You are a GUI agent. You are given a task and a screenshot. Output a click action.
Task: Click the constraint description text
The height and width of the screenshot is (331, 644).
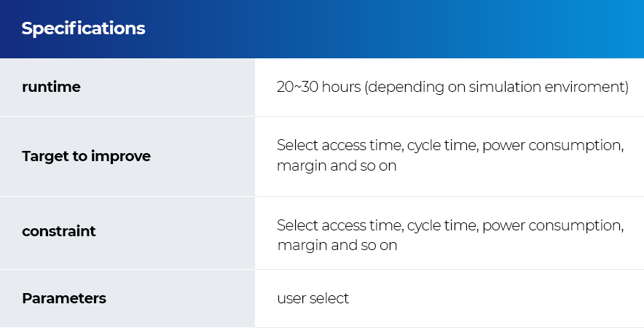[x=450, y=235]
